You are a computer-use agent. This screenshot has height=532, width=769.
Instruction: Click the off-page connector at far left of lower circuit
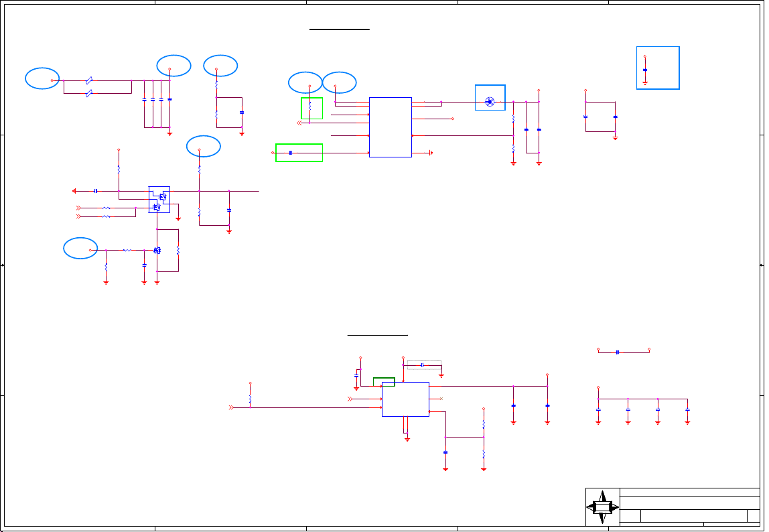click(x=231, y=407)
